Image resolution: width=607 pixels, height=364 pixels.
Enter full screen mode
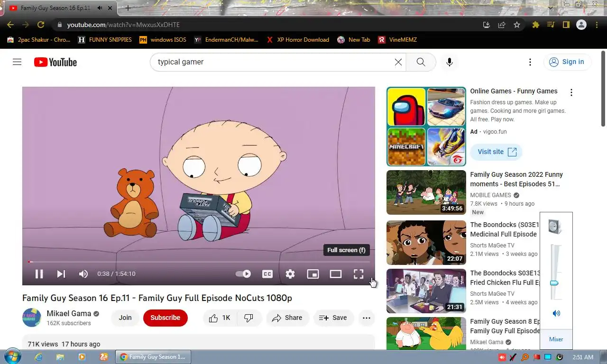(x=359, y=274)
